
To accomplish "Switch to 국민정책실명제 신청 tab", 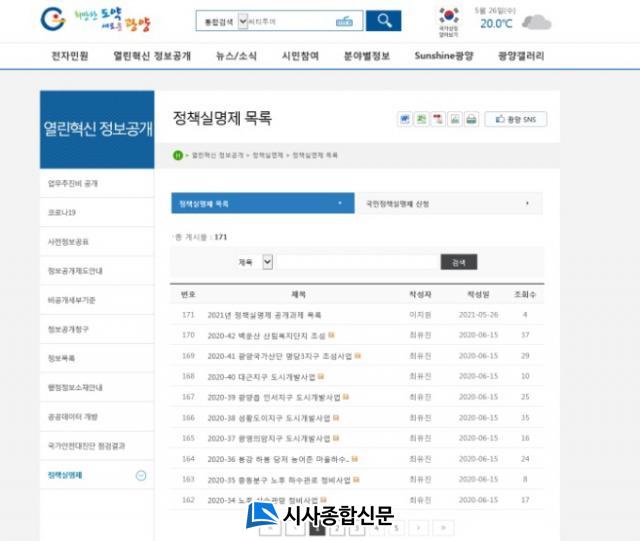I will [x=448, y=204].
